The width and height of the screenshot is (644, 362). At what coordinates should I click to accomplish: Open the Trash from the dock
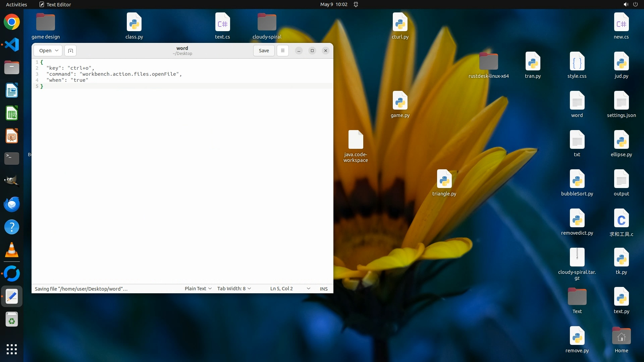12,320
